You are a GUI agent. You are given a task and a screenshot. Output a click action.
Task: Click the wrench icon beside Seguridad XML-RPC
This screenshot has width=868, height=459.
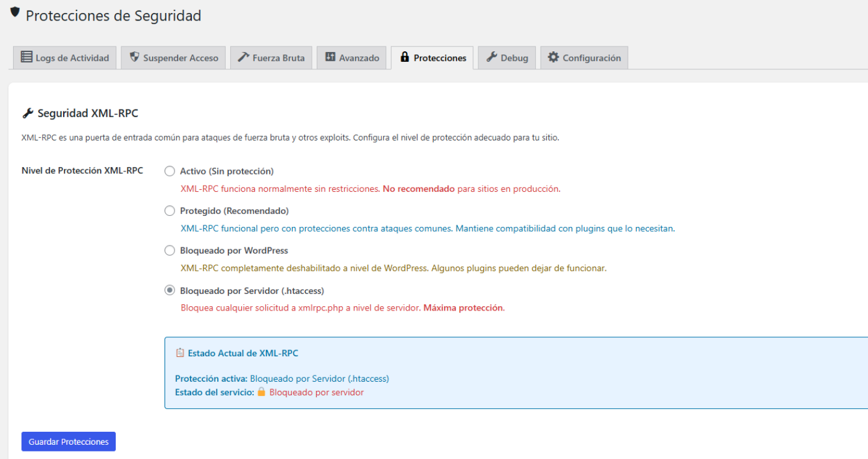pyautogui.click(x=28, y=113)
